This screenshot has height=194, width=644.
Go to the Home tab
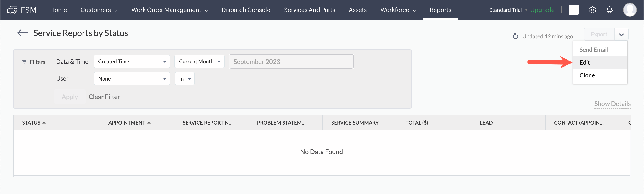58,10
